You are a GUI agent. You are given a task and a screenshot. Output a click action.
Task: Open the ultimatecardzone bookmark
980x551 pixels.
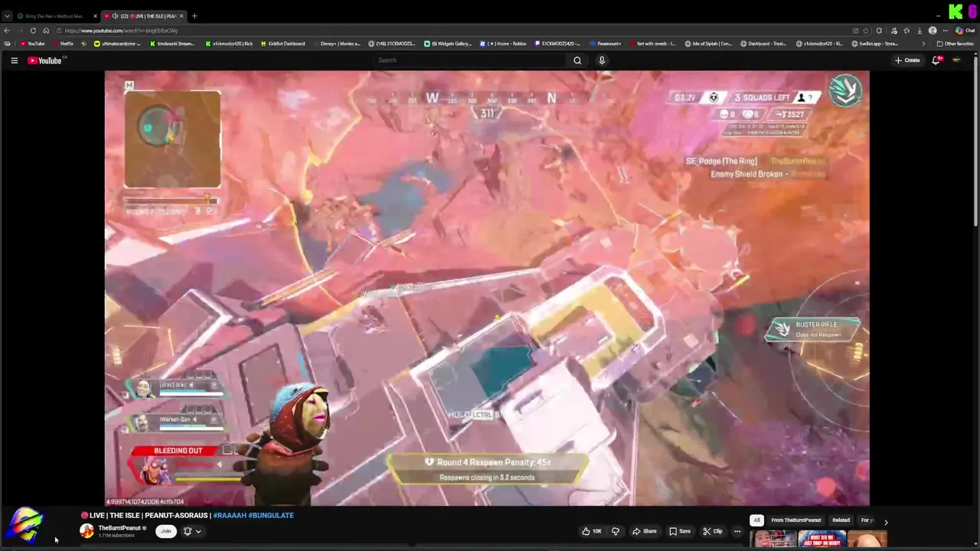coord(116,44)
